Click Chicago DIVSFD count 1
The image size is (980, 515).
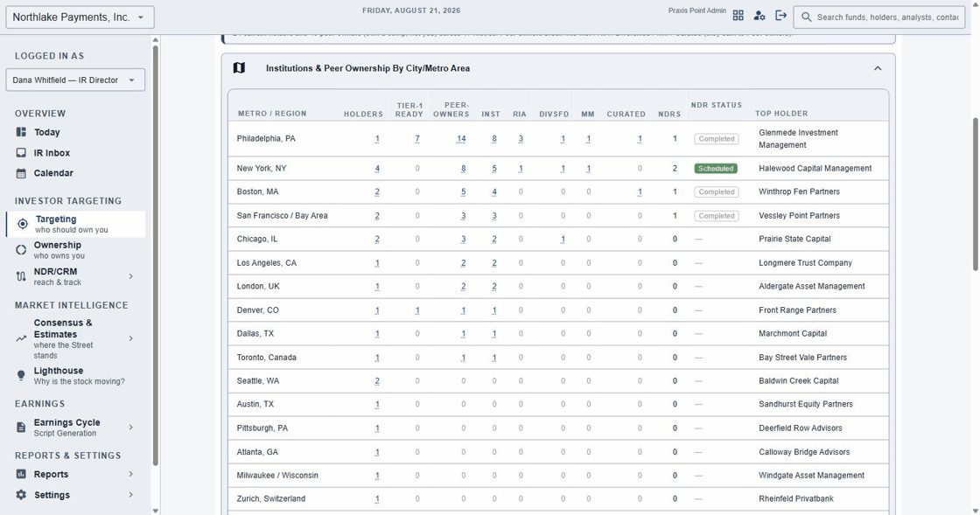(563, 240)
